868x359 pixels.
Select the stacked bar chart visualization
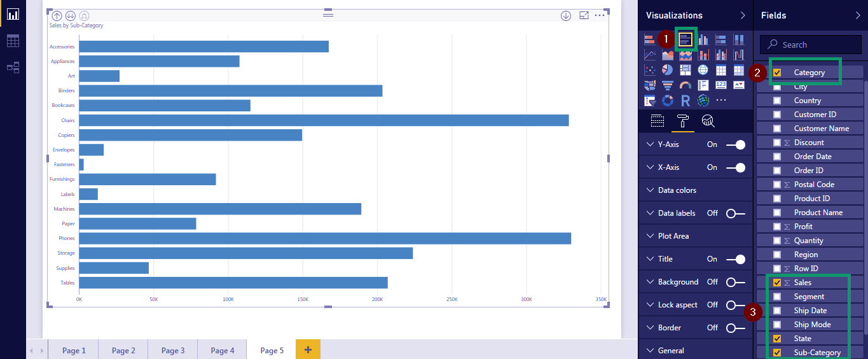(650, 39)
